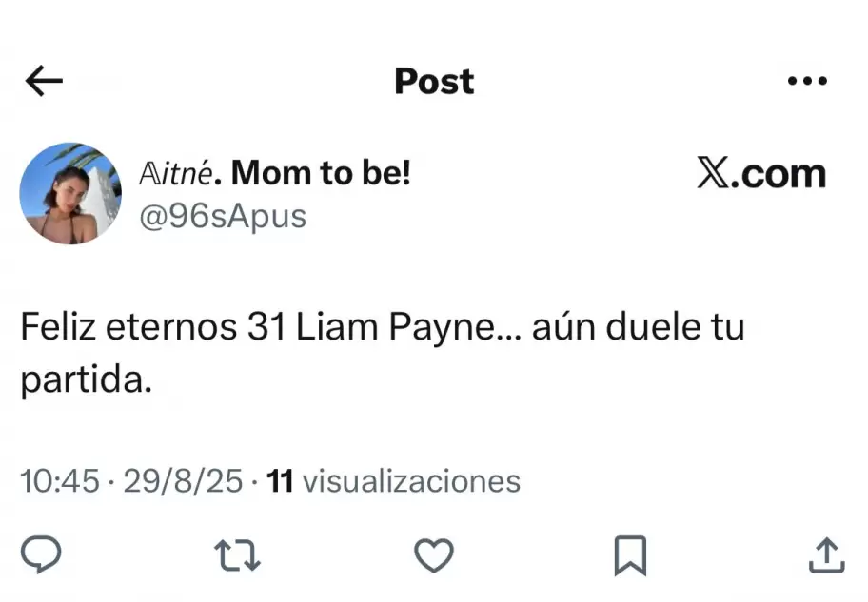The height and width of the screenshot is (602, 868).
Task: Reply to the post via speech bubble icon
Action: 42,554
